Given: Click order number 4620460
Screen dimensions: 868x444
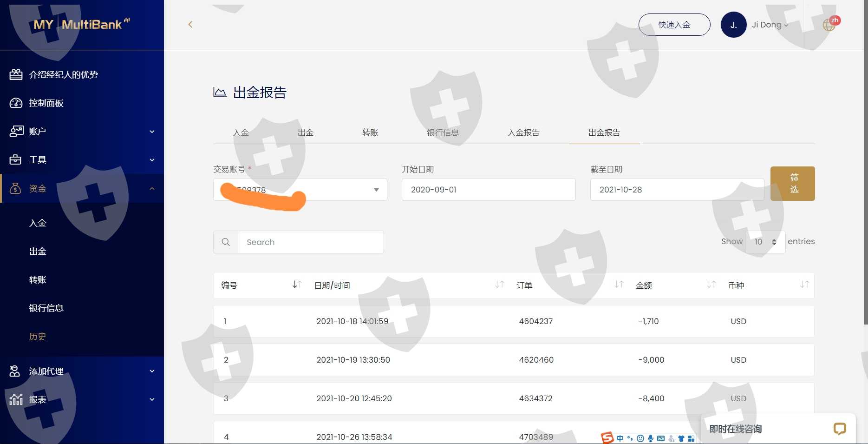Looking at the screenshot, I should point(536,360).
